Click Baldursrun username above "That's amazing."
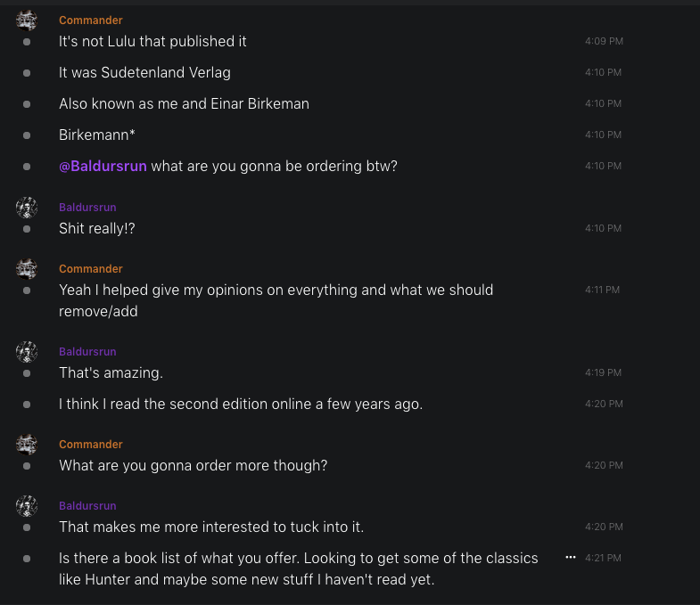Screen dimensions: 700x605 click(87, 352)
